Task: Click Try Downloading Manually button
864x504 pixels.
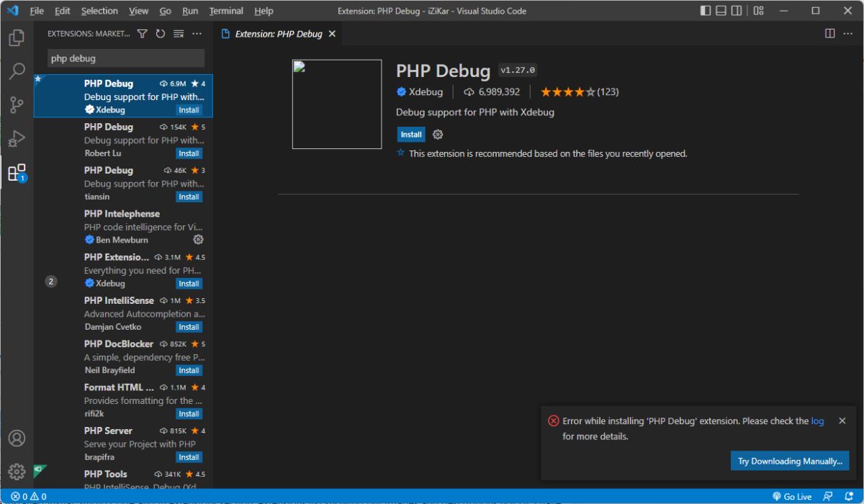Action: tap(790, 462)
